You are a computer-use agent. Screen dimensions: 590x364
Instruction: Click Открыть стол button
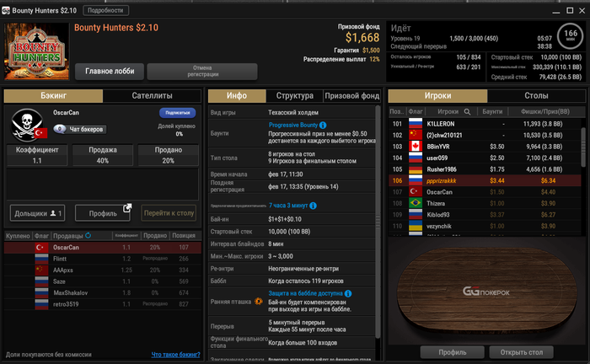[521, 352]
